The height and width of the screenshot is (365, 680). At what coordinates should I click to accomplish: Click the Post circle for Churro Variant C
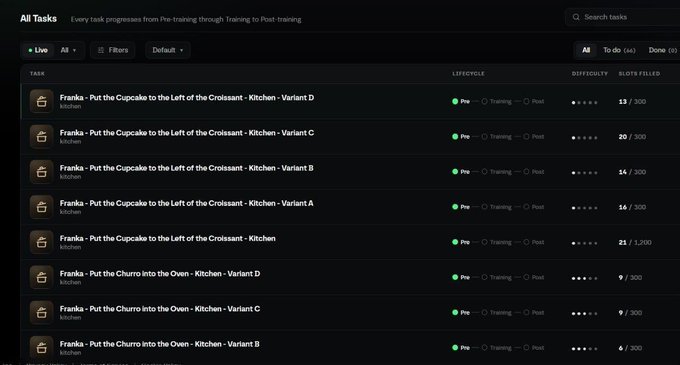pos(526,312)
